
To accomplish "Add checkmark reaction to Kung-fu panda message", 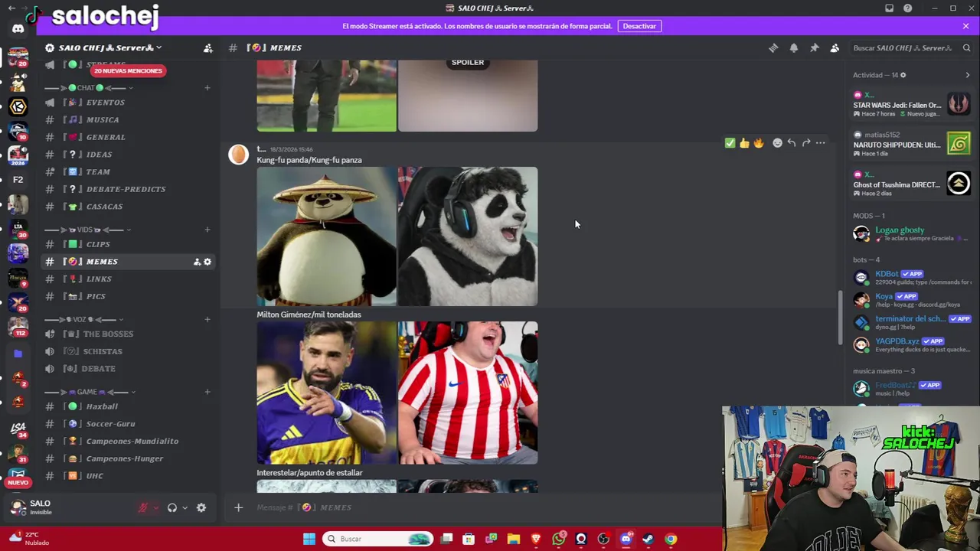I will (x=730, y=143).
